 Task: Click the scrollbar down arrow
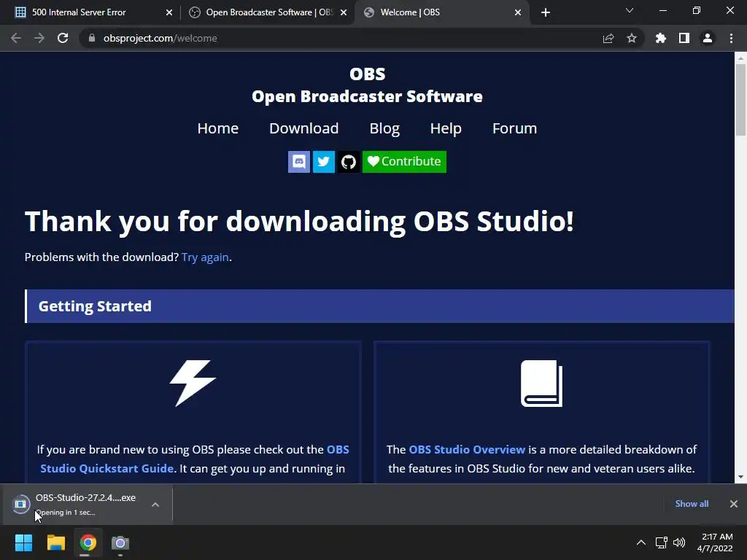[740, 477]
